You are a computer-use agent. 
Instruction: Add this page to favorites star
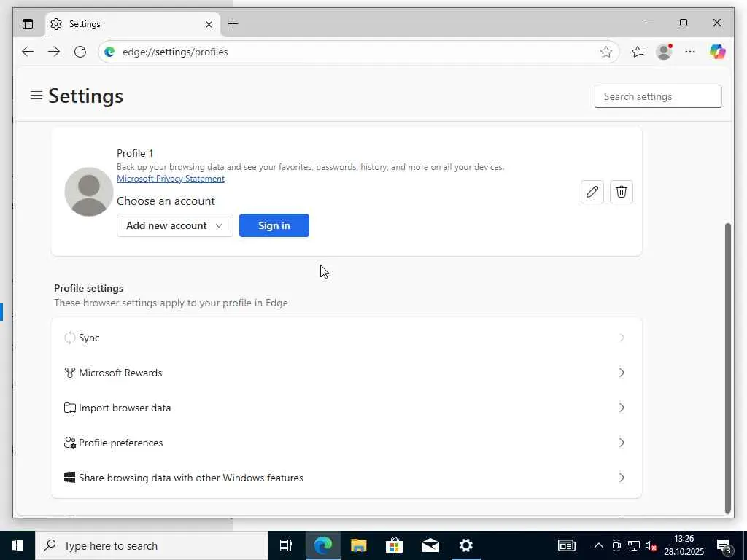click(606, 52)
